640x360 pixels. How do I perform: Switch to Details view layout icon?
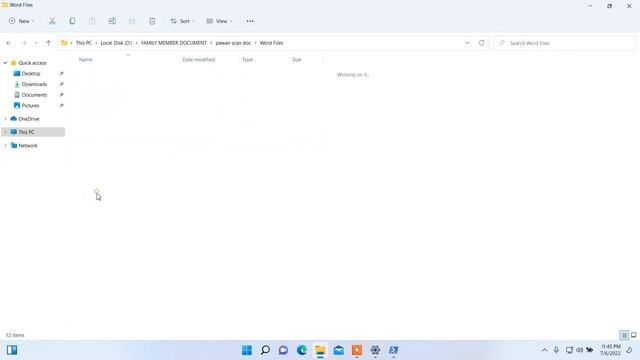click(x=624, y=335)
